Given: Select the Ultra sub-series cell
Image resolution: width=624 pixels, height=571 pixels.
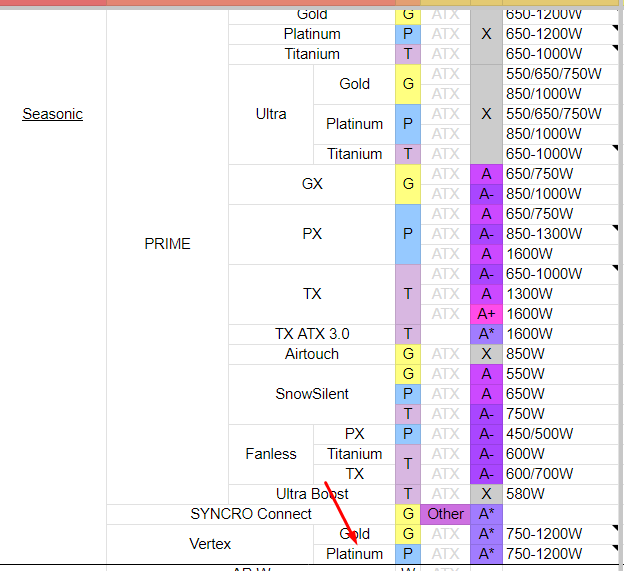Looking at the screenshot, I should tap(271, 114).
